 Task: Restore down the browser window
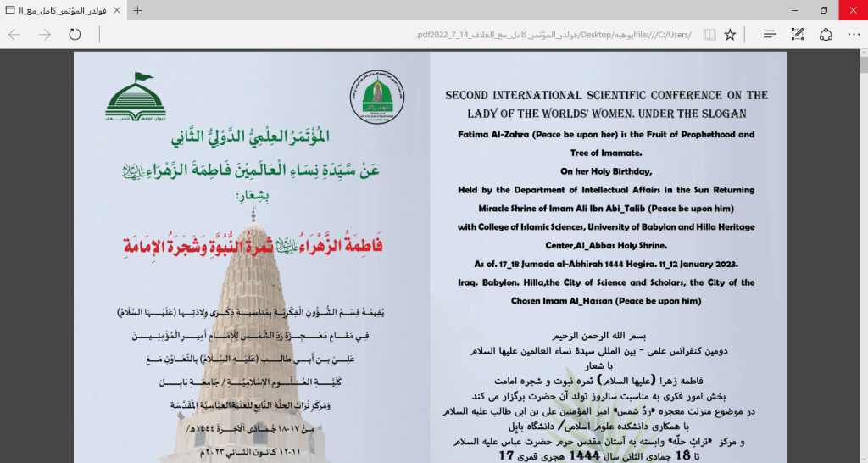(x=823, y=10)
